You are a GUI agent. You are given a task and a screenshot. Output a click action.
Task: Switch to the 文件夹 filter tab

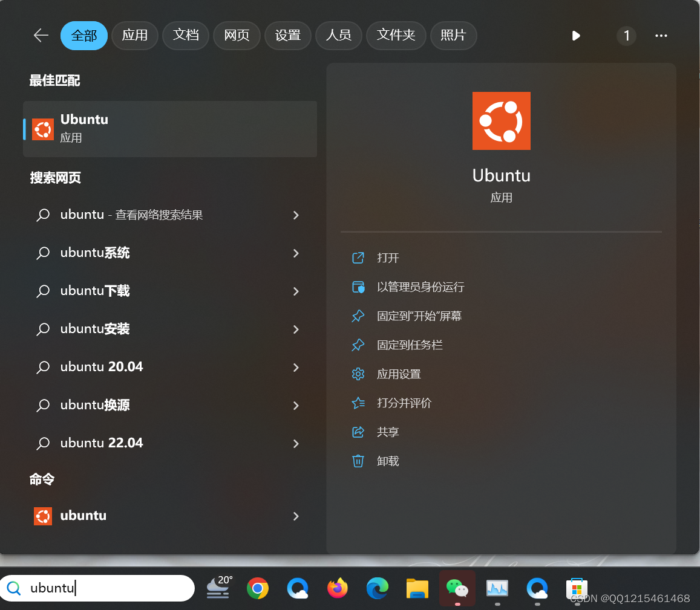click(x=396, y=35)
